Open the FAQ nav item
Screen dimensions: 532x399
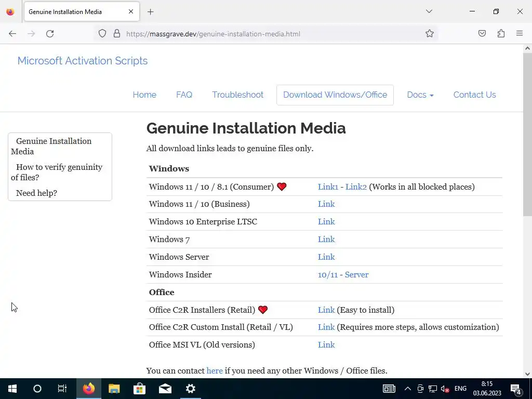[184, 95]
